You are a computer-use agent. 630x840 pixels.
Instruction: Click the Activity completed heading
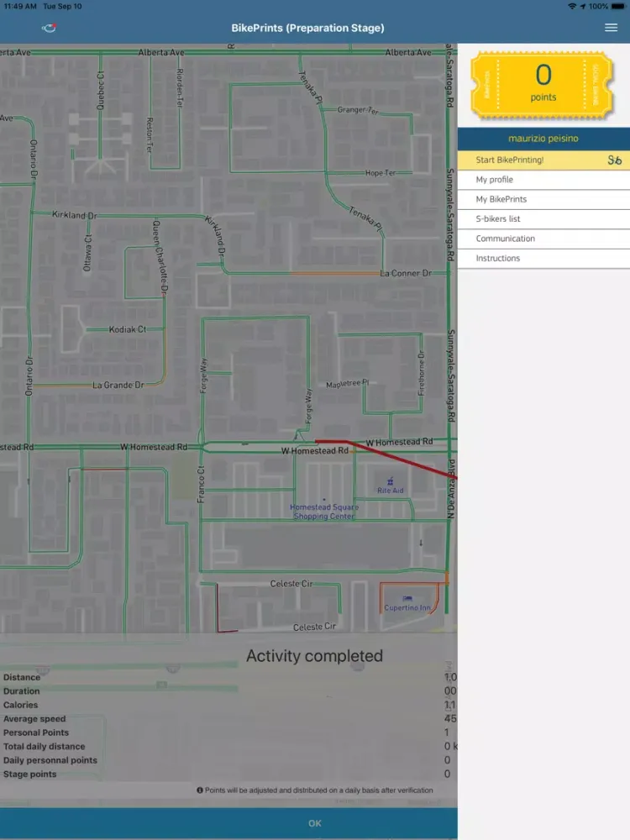(314, 656)
